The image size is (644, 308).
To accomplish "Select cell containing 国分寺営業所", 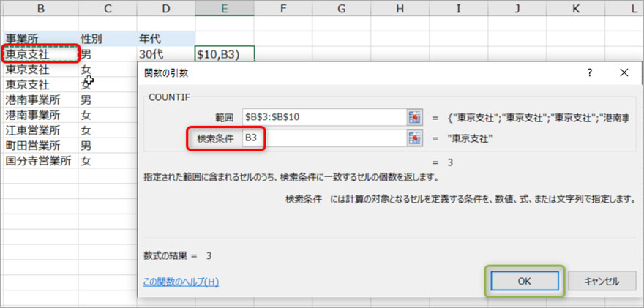I will [39, 161].
